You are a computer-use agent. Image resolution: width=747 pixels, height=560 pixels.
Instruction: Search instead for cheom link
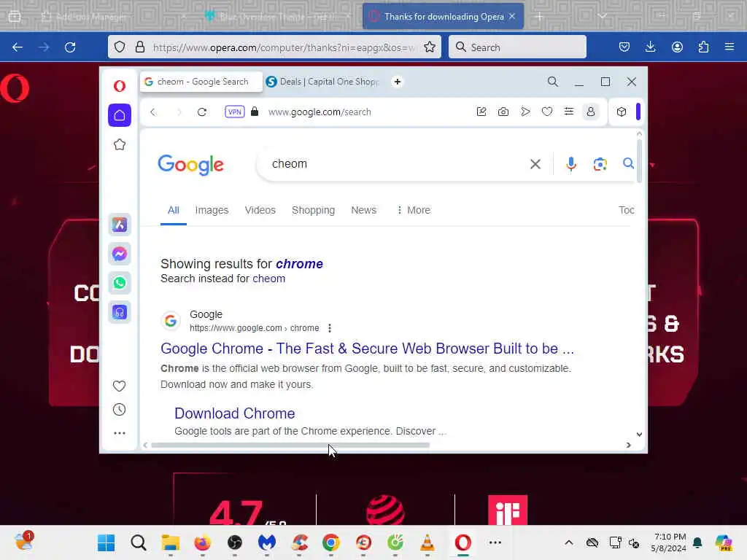pos(268,279)
